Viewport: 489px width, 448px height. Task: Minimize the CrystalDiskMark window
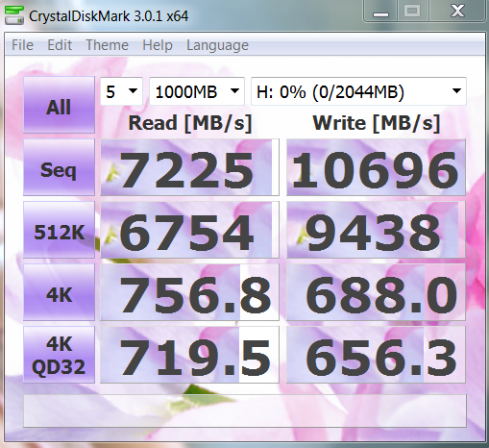click(x=380, y=12)
